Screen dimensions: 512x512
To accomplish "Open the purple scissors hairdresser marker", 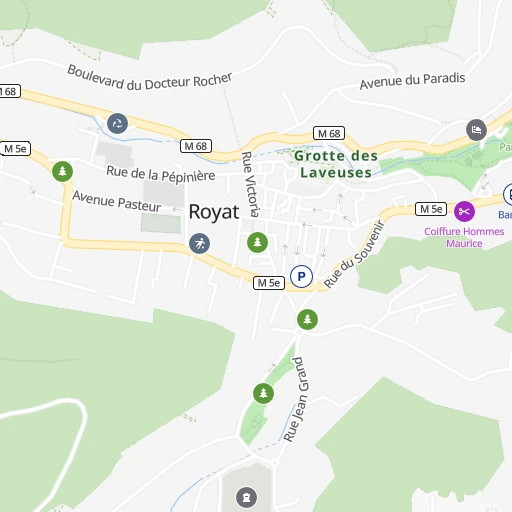I will pos(464,211).
